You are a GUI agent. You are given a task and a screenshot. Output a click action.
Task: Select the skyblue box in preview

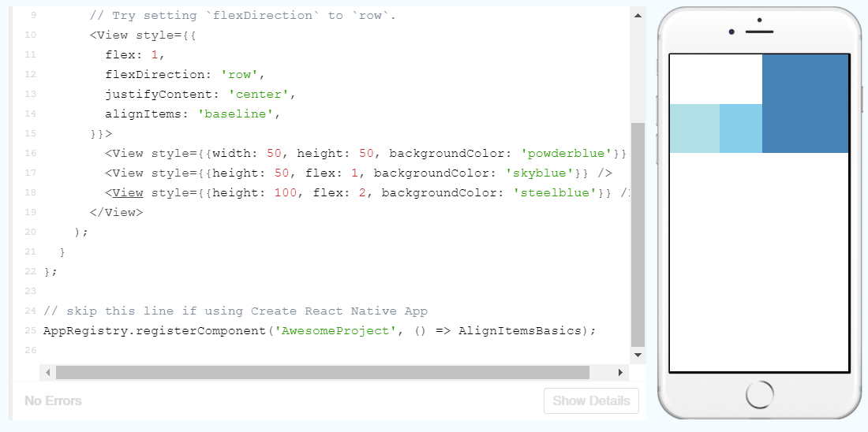point(741,128)
